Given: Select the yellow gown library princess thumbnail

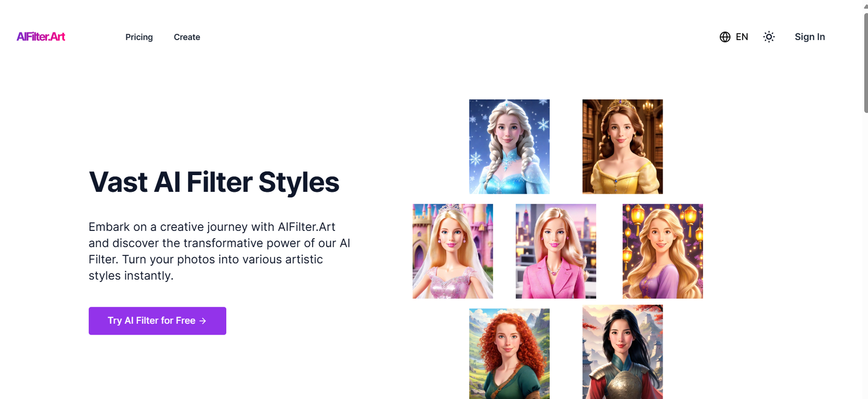Looking at the screenshot, I should [x=622, y=146].
